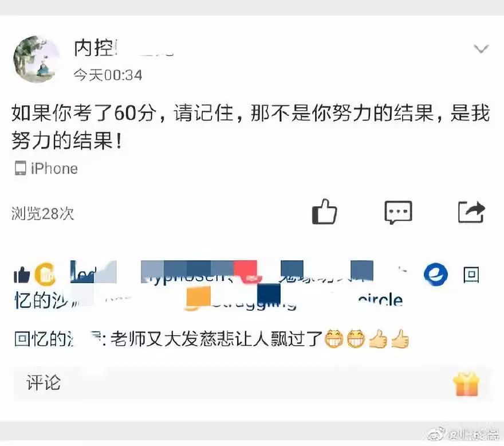Open commenter 回忆的 username link
This screenshot has height=446, width=504.
pos(44,339)
